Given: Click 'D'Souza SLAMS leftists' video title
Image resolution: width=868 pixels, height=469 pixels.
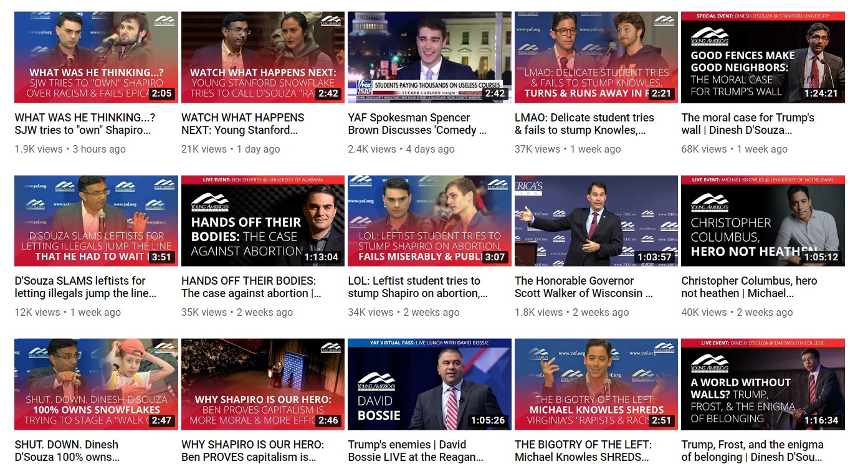Looking at the screenshot, I should click(x=85, y=287).
